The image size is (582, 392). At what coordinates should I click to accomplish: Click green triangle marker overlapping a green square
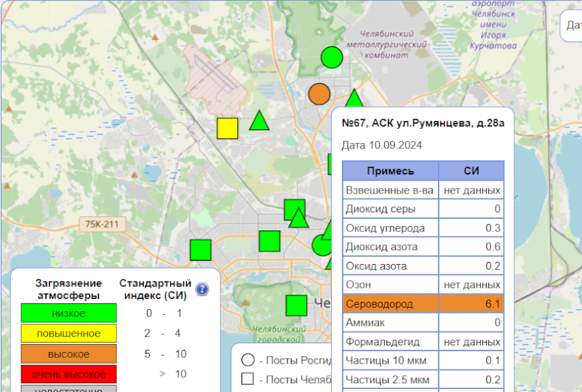[298, 217]
